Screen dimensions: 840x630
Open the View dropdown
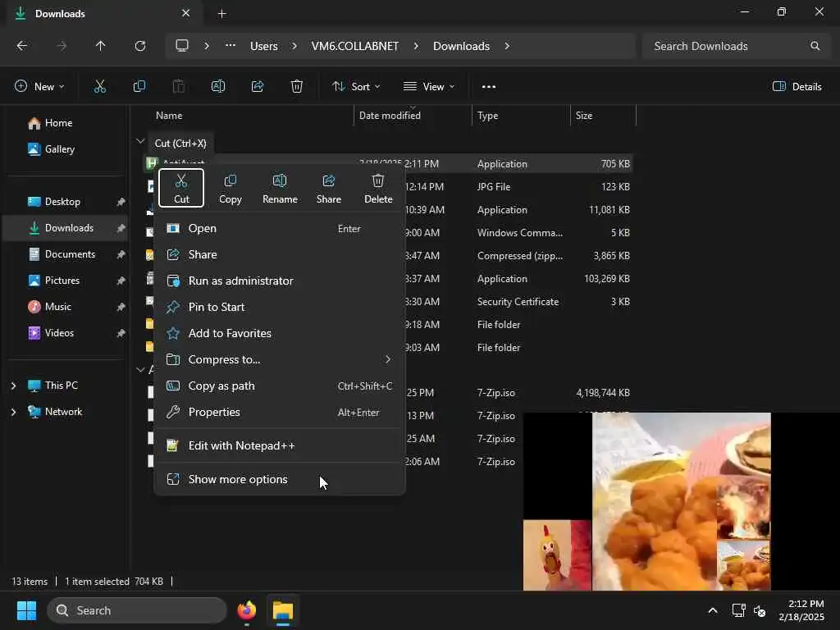coord(428,86)
